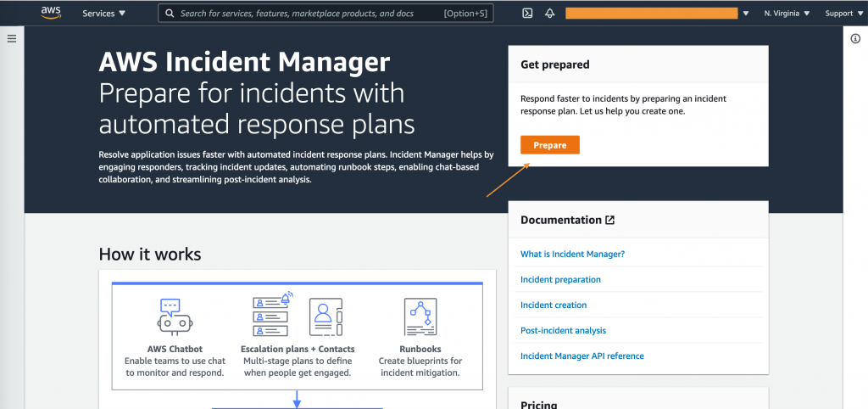The width and height of the screenshot is (868, 409).
Task: Click the AWS logo home icon
Action: pyautogui.click(x=51, y=13)
